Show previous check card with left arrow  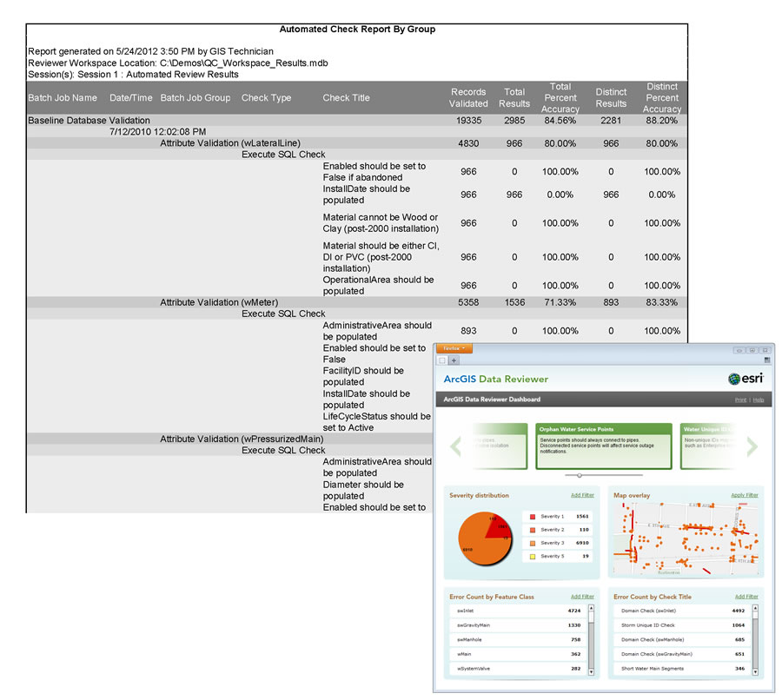455,446
